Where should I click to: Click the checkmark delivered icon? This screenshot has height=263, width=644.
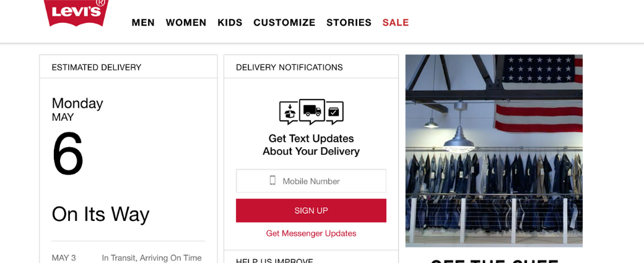334,113
